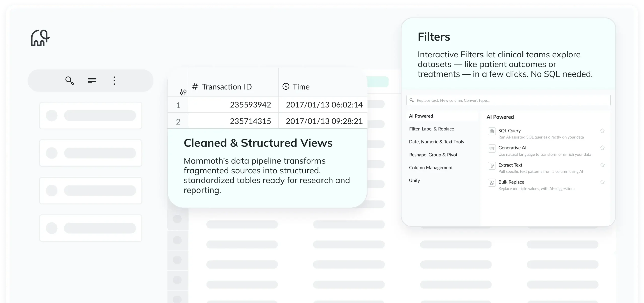
Task: Select the Unify category
Action: tap(414, 180)
